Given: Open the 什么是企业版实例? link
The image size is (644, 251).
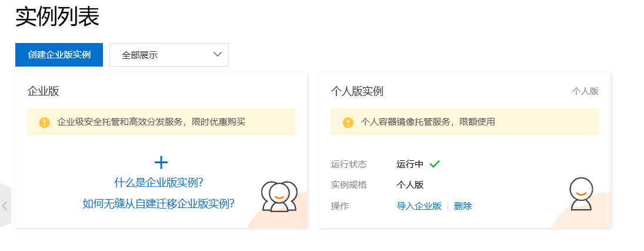Looking at the screenshot, I should pos(159,183).
